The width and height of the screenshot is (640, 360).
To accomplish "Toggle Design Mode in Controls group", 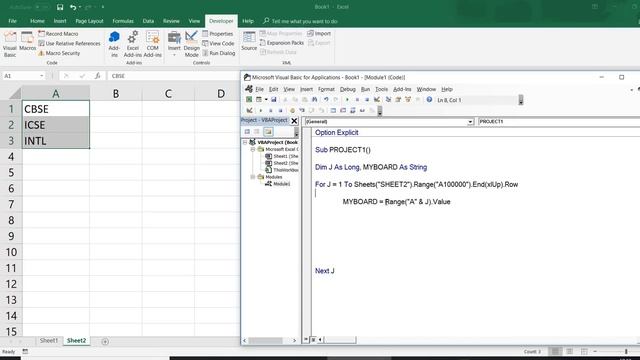I will pyautogui.click(x=191, y=44).
